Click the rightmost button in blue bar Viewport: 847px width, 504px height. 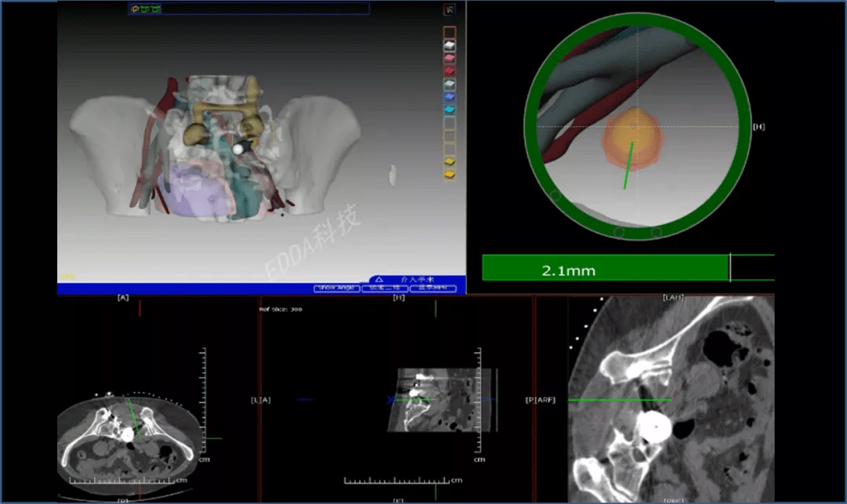coord(433,288)
